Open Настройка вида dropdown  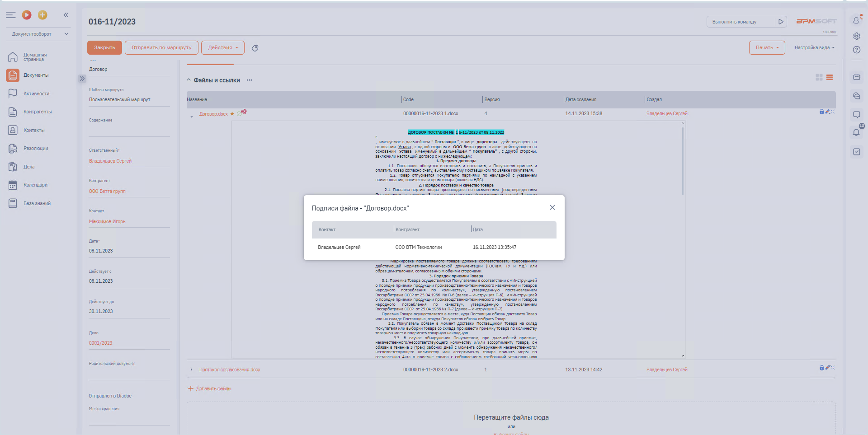814,47
